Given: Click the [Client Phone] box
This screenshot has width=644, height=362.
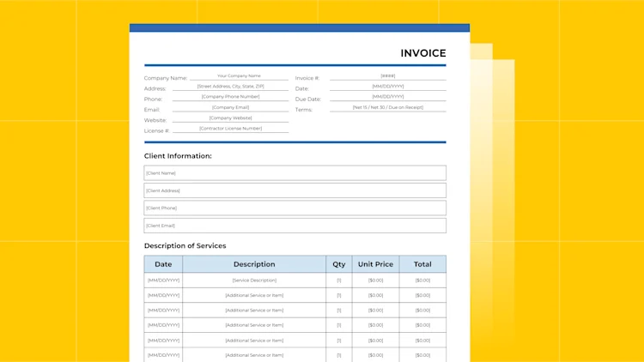Looking at the screenshot, I should [295, 208].
